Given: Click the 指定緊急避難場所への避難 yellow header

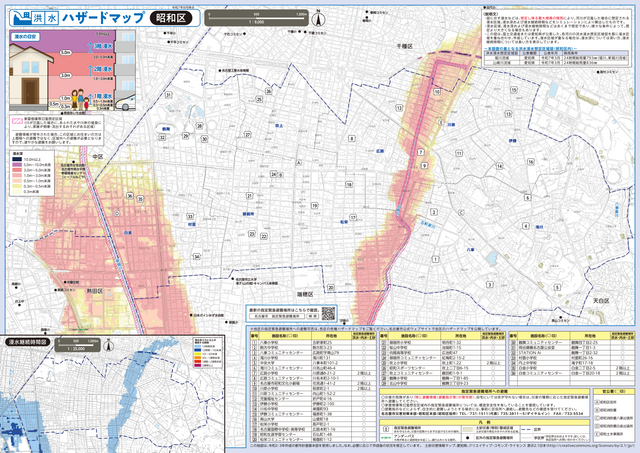Looking at the screenshot, I should tap(484, 391).
